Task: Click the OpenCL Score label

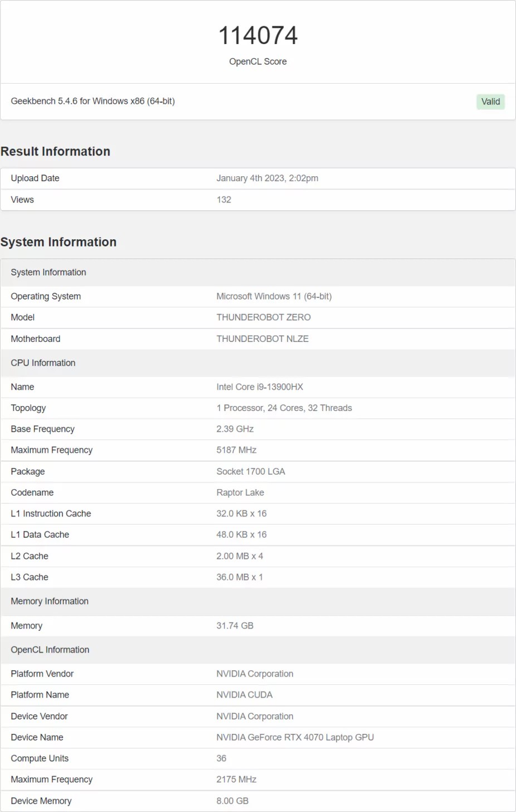Action: [x=258, y=61]
